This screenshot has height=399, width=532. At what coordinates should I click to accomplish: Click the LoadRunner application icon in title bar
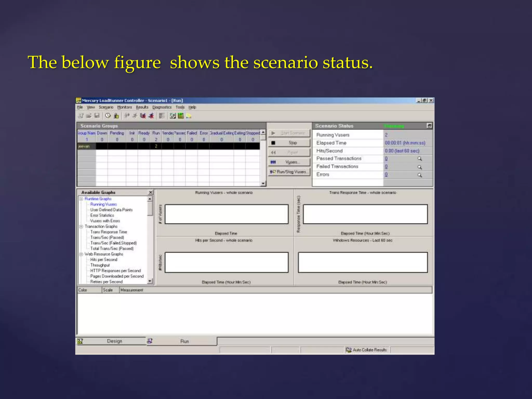(78, 101)
